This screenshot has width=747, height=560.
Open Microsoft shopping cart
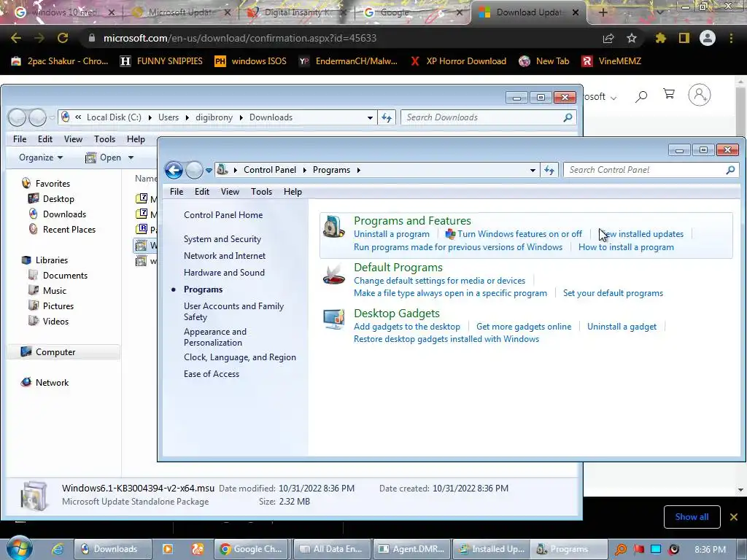pos(669,94)
